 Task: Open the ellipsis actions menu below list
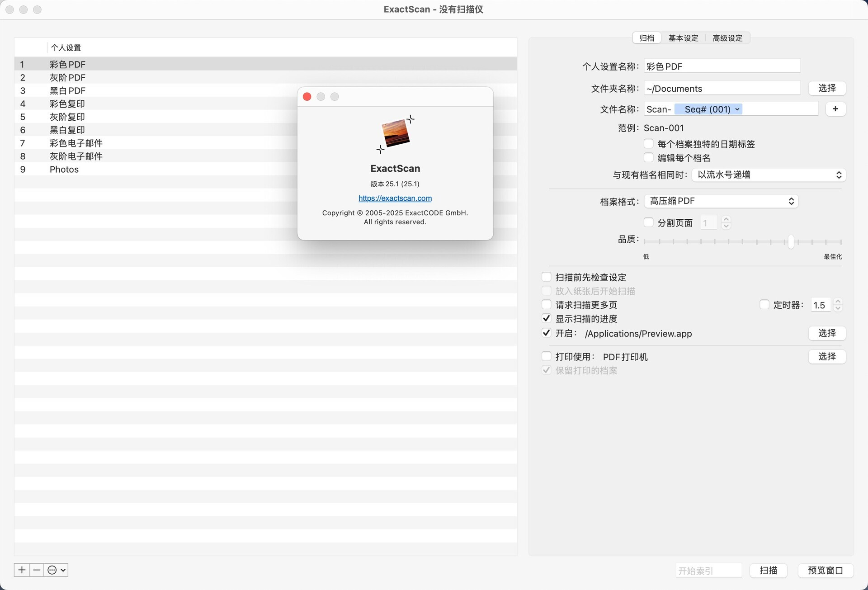(56, 570)
